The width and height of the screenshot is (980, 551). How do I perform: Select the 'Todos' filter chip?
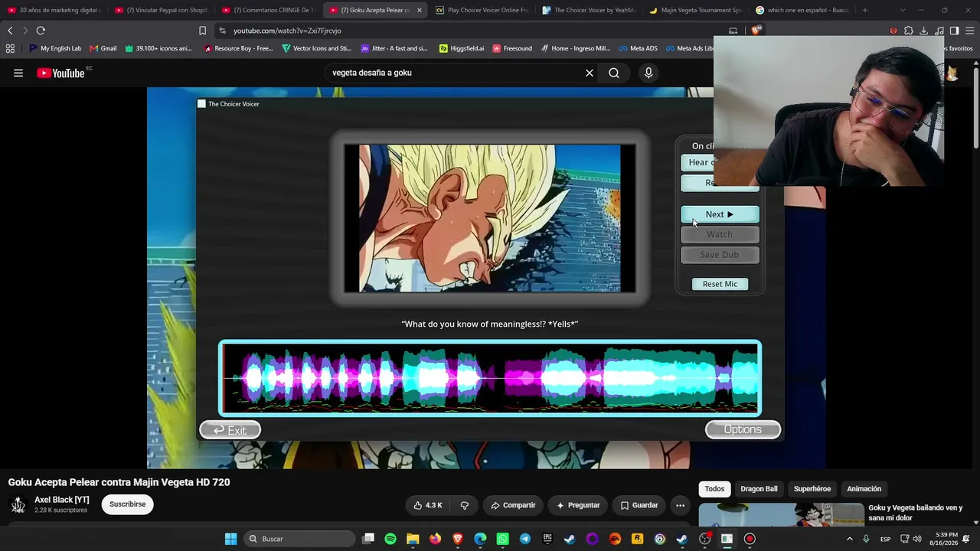click(714, 489)
